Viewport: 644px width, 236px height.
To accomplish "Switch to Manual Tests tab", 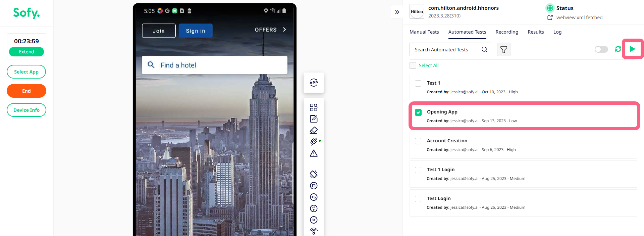I will click(424, 32).
